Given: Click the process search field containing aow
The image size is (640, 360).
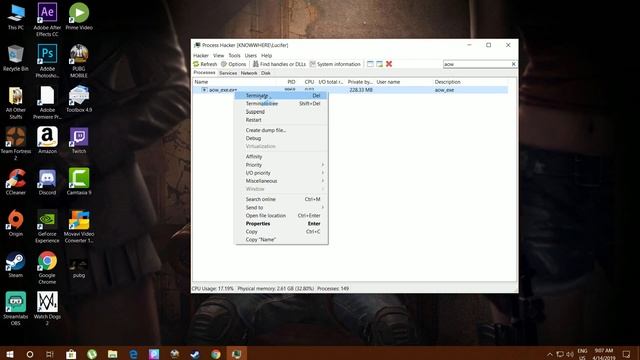Looking at the screenshot, I should tap(477, 64).
